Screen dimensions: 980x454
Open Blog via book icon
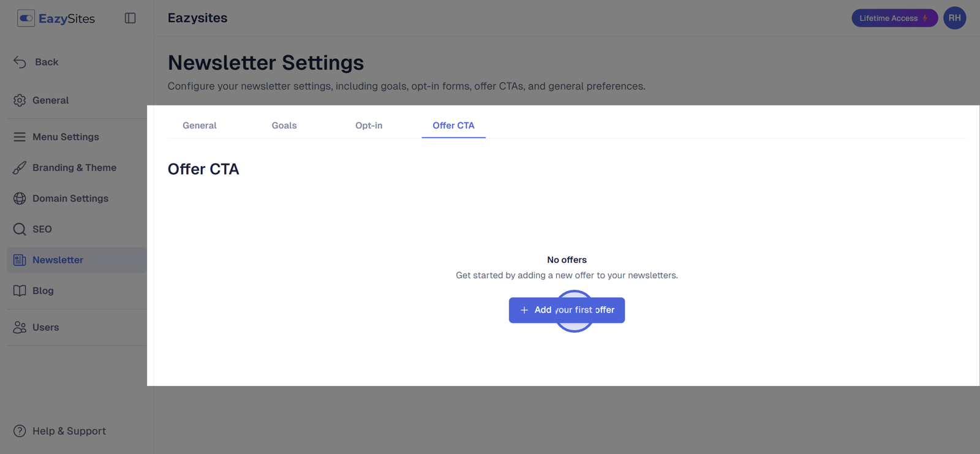[20, 291]
